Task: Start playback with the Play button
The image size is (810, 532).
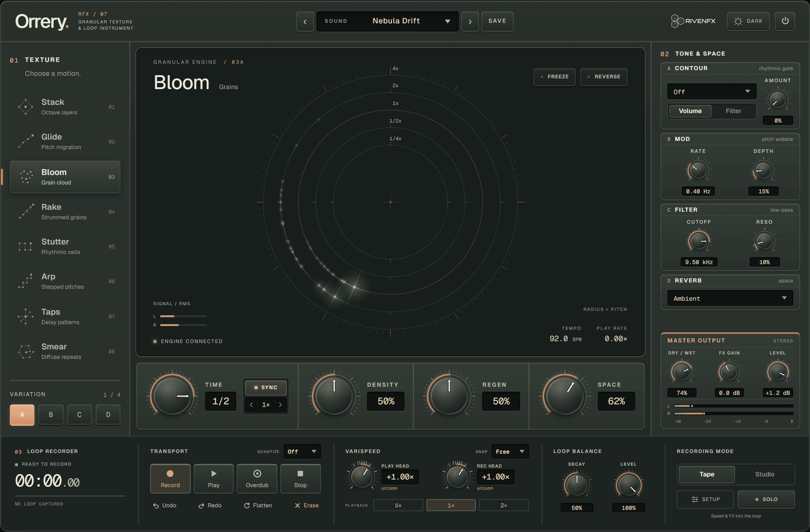Action: tap(213, 479)
